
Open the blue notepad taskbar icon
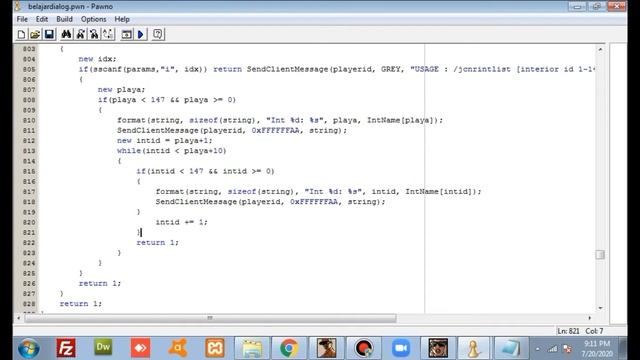pyautogui.click(x=511, y=348)
